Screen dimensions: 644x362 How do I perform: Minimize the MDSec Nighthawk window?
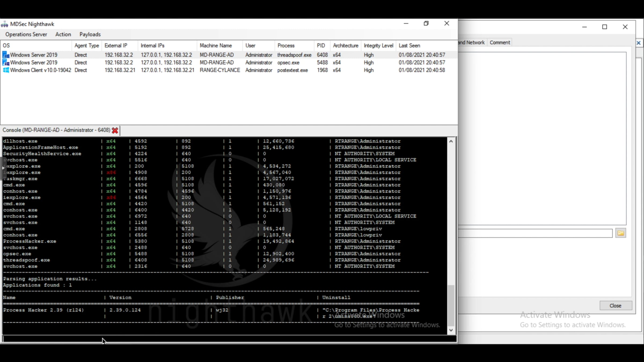[406, 24]
